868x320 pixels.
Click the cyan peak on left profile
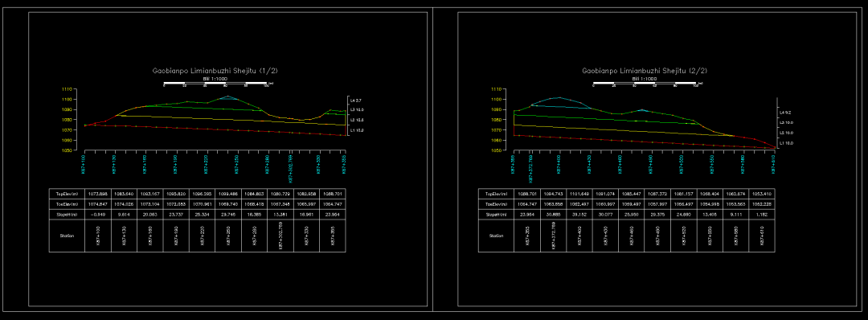click(x=228, y=97)
